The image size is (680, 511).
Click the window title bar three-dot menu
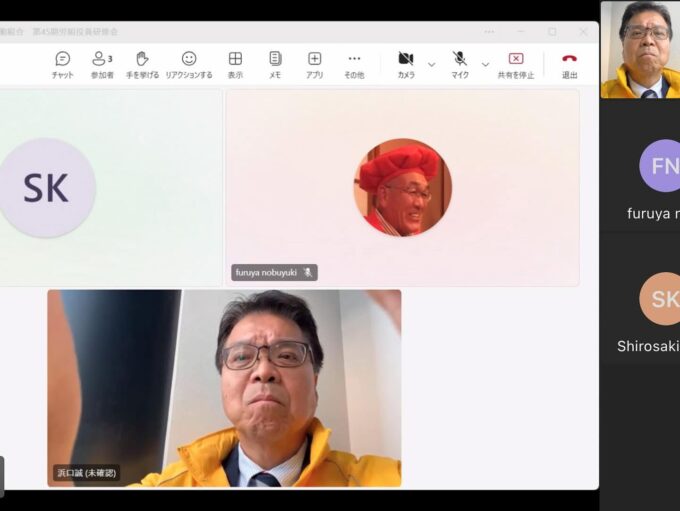[489, 31]
